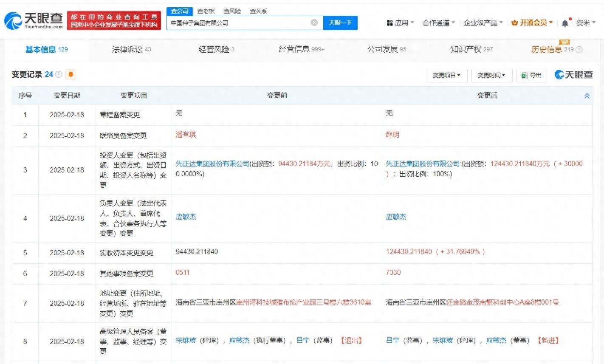
Task: Select the 查老板 search tab
Action: [206, 11]
